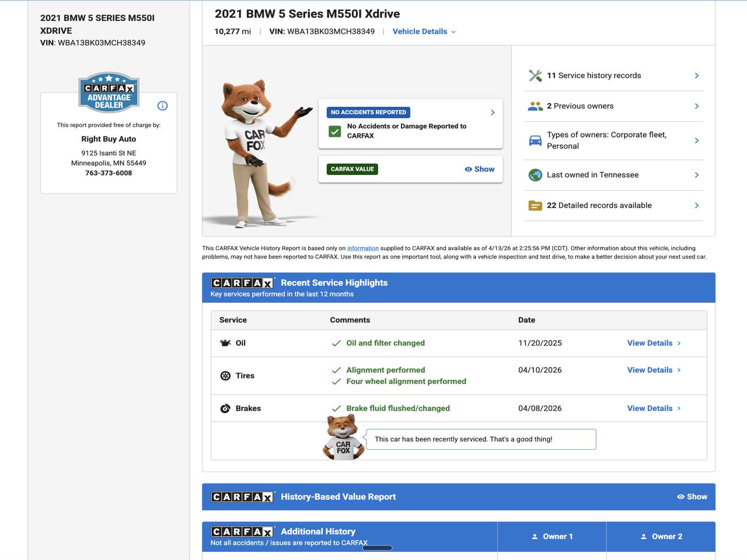Click the info icon beside Advantage Dealer badge
The height and width of the screenshot is (560, 747).
[162, 106]
